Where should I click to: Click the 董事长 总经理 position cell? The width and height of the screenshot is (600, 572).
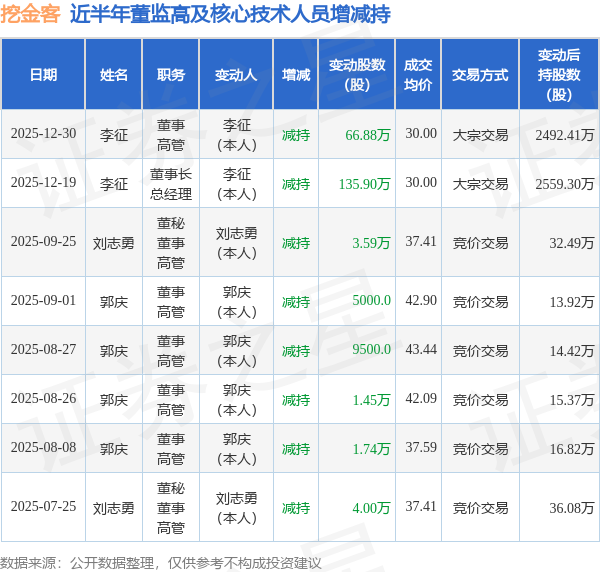171,183
